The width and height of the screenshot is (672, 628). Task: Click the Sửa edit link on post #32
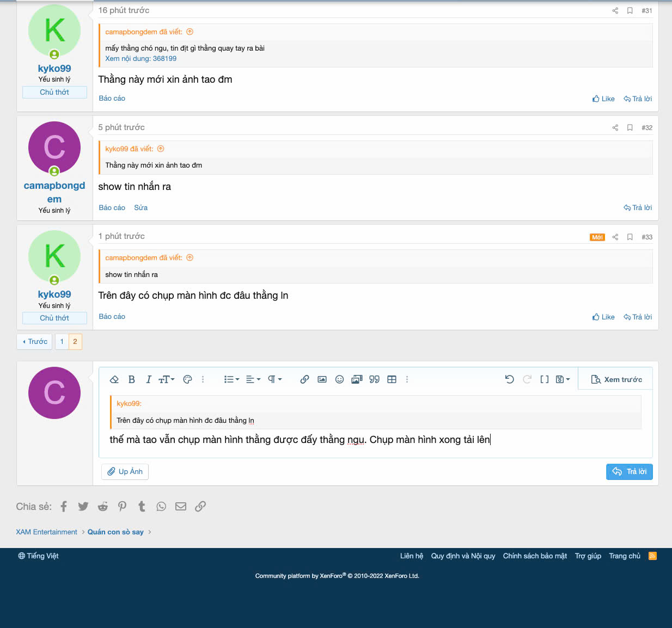point(140,208)
